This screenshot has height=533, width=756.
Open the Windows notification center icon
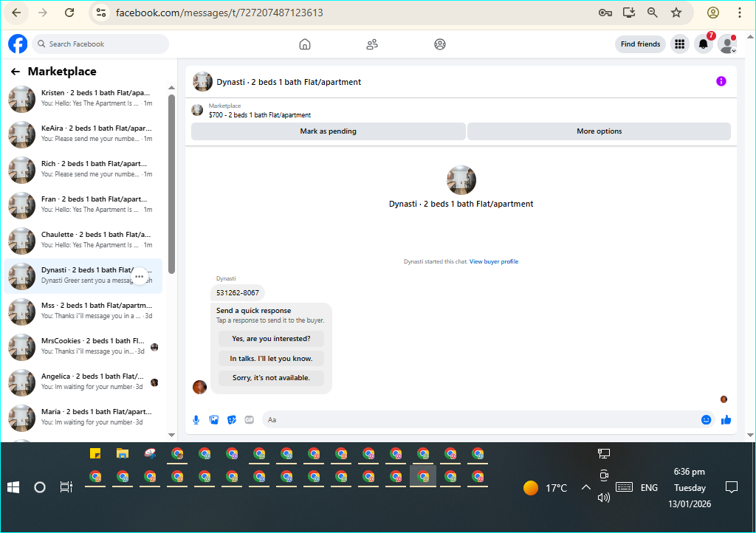coord(732,488)
